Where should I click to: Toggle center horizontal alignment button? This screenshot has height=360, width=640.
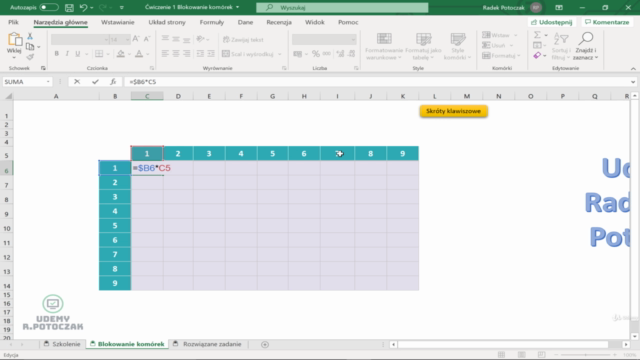coord(176,54)
